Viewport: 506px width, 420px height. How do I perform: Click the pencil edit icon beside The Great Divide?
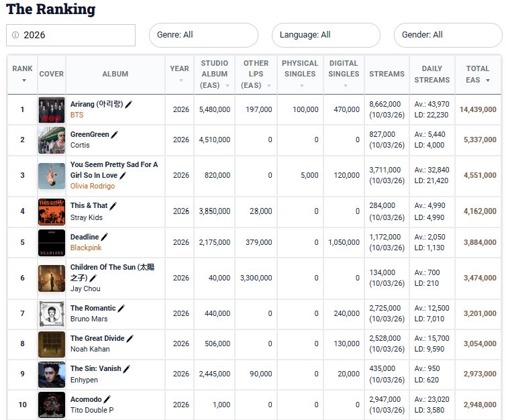pyautogui.click(x=130, y=339)
